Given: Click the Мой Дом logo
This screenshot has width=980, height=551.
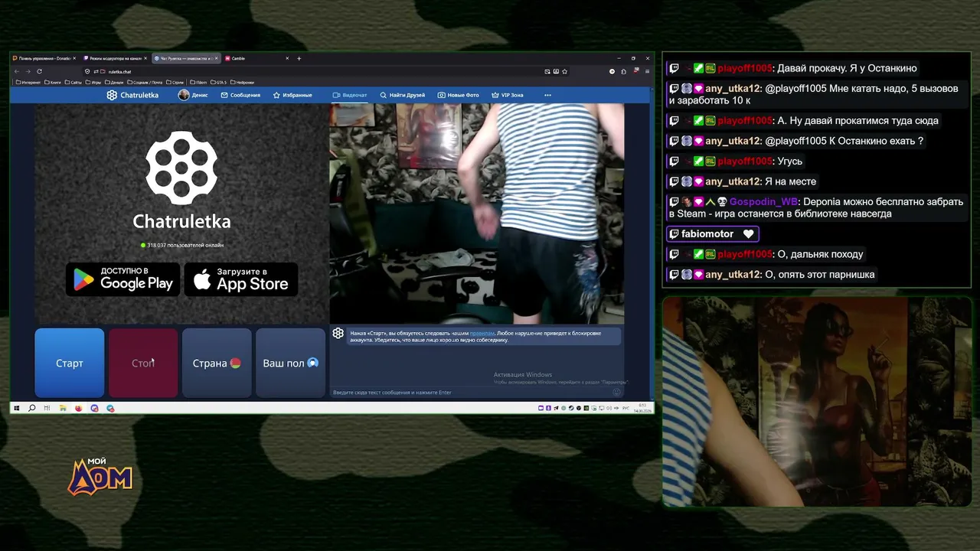Looking at the screenshot, I should coord(100,477).
